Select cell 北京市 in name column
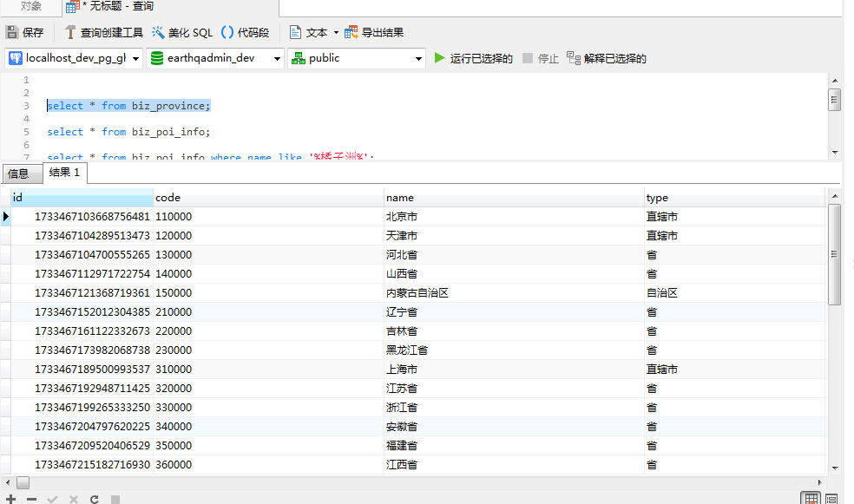This screenshot has width=854, height=504. coord(514,217)
